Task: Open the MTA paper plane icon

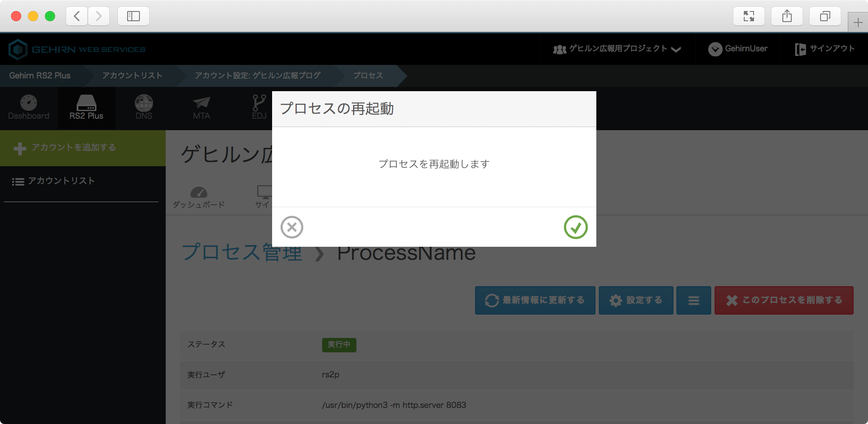Action: [x=201, y=108]
